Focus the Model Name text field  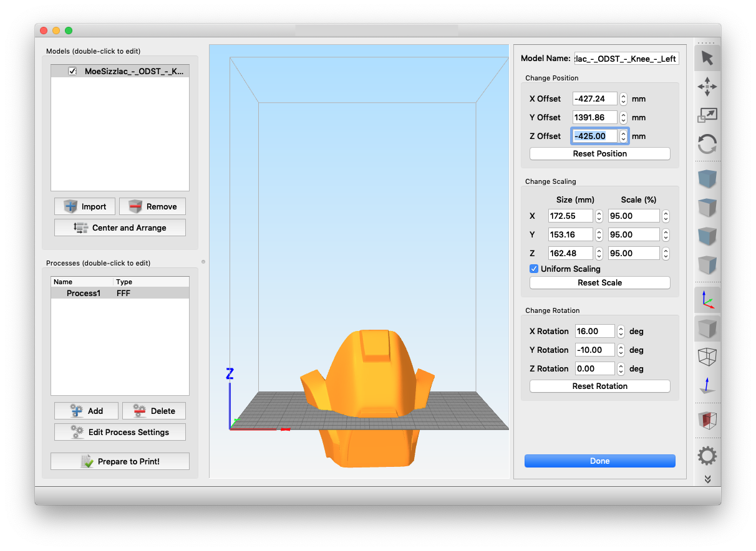coord(626,59)
